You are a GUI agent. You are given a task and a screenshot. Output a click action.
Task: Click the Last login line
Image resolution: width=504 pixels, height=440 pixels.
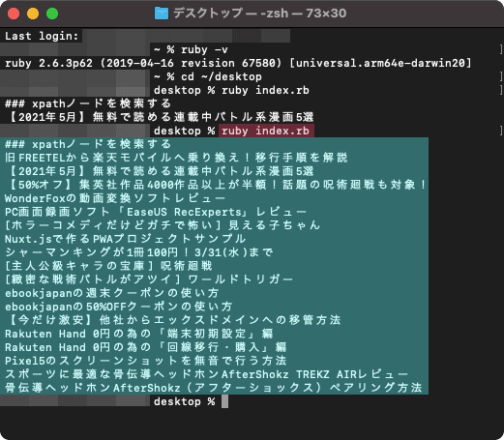click(x=42, y=36)
